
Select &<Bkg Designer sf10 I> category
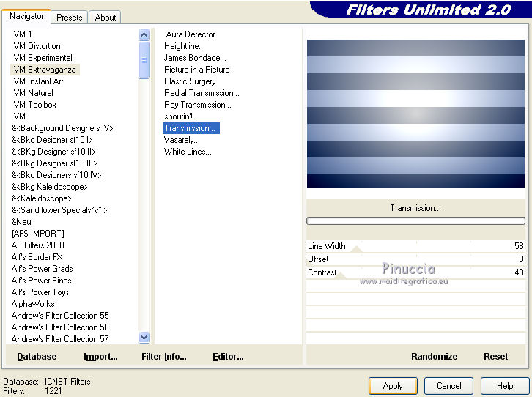click(x=52, y=140)
